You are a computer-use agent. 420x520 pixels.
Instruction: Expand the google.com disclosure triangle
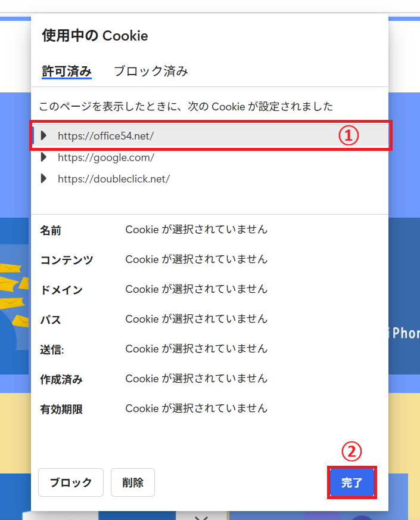pos(43,157)
